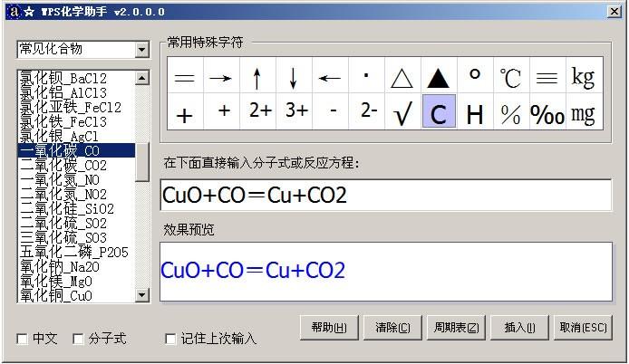Insert the single minus charge symbol
Viewport: 629px width, 364px height.
330,112
